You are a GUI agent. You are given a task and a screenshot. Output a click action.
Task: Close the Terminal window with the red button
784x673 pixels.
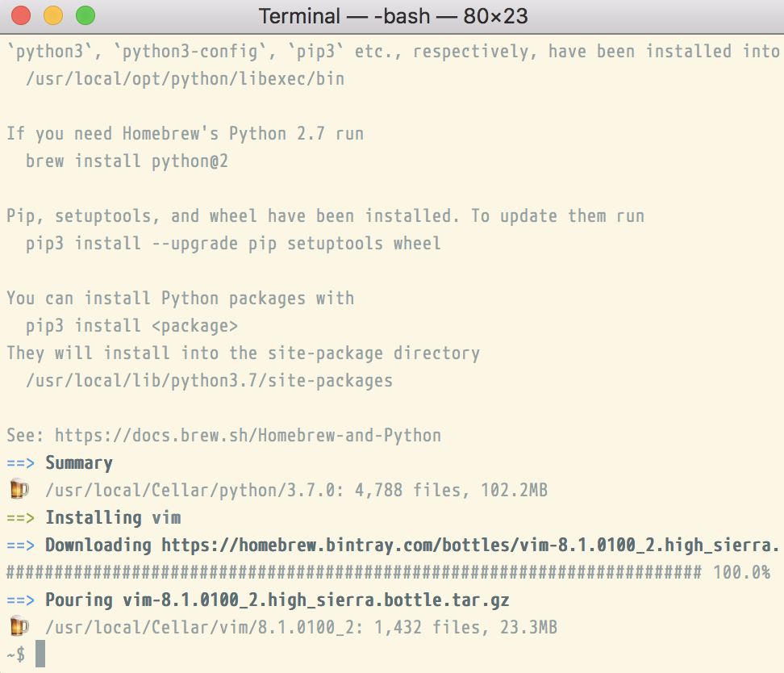(x=23, y=15)
